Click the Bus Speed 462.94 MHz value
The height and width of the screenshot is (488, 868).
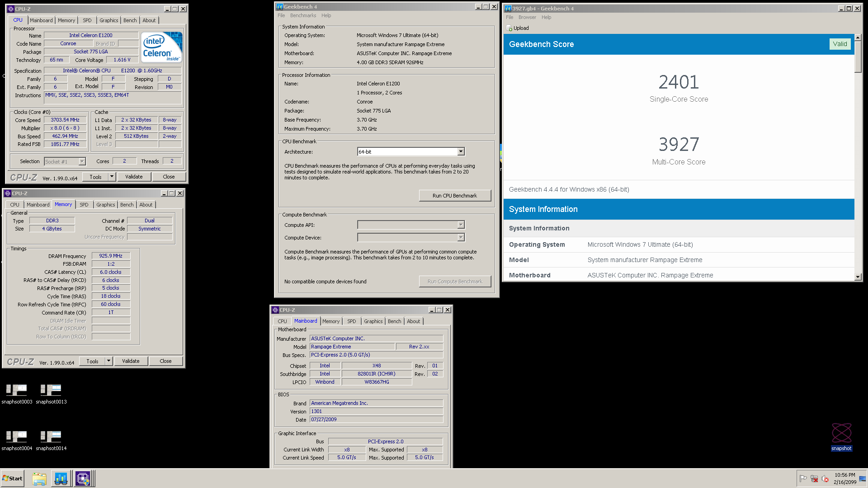click(x=65, y=136)
